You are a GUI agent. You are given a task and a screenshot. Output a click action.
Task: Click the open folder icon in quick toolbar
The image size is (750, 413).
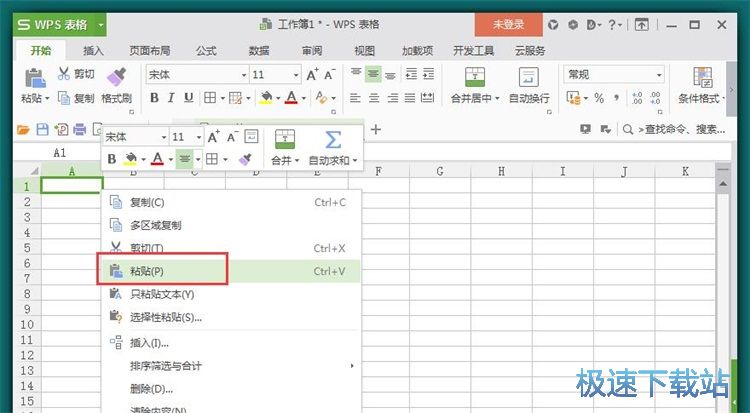coord(23,129)
